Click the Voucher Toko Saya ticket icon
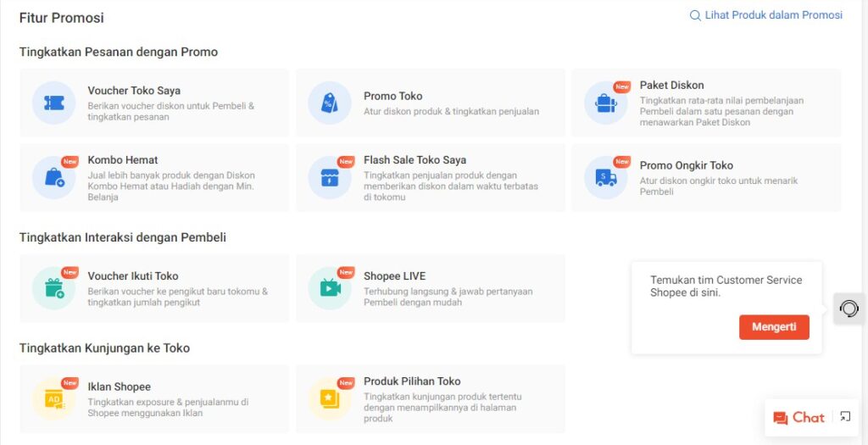Screen dimensions: 868x445 [53, 103]
